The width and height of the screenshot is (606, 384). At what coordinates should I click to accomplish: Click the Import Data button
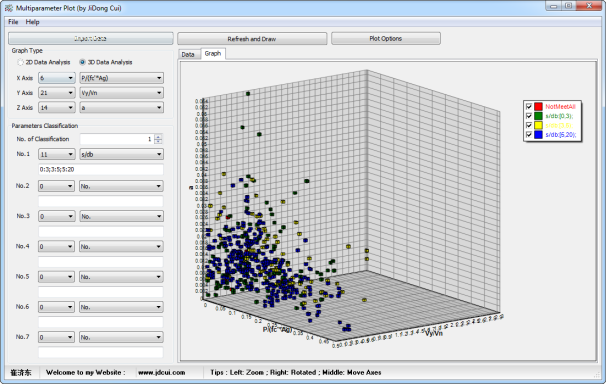[90, 39]
